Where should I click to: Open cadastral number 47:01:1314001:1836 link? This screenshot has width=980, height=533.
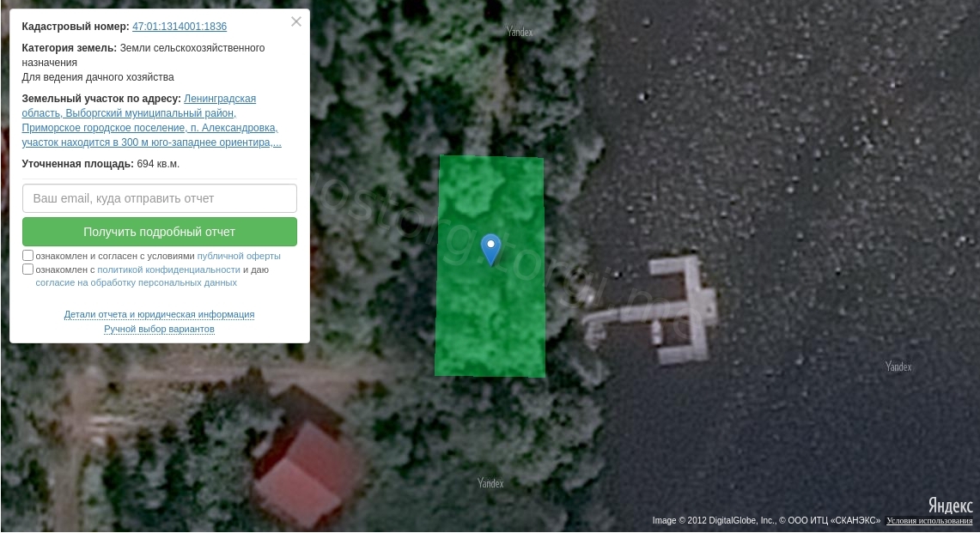pos(180,27)
